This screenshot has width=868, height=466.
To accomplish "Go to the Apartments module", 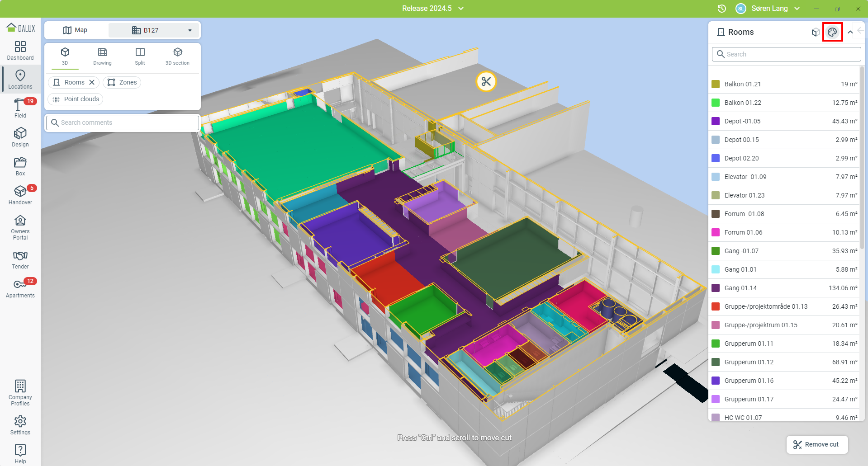I will point(20,288).
